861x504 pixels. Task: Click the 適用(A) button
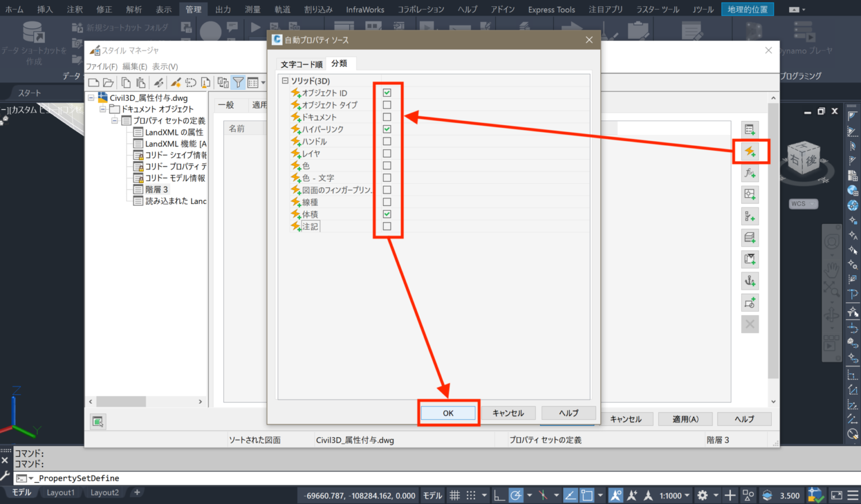[x=685, y=419]
